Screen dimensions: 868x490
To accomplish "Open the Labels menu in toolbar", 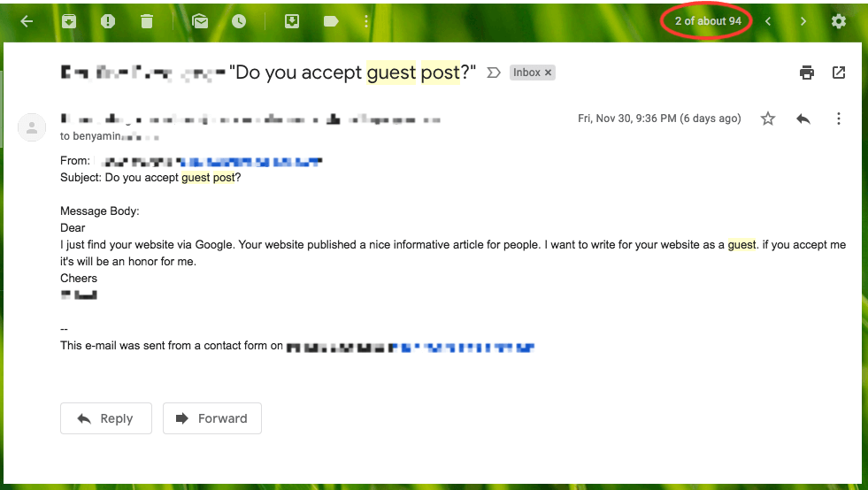I will 331,21.
